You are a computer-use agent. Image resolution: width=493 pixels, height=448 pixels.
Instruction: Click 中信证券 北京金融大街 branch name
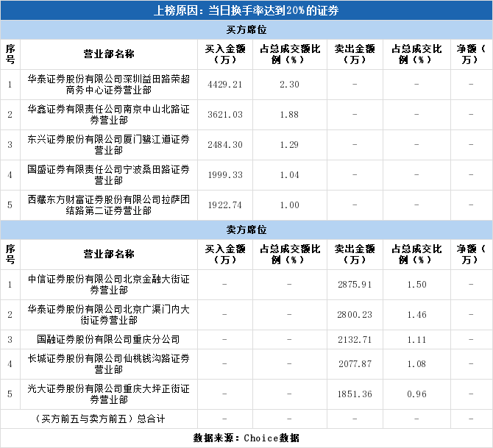(x=109, y=285)
